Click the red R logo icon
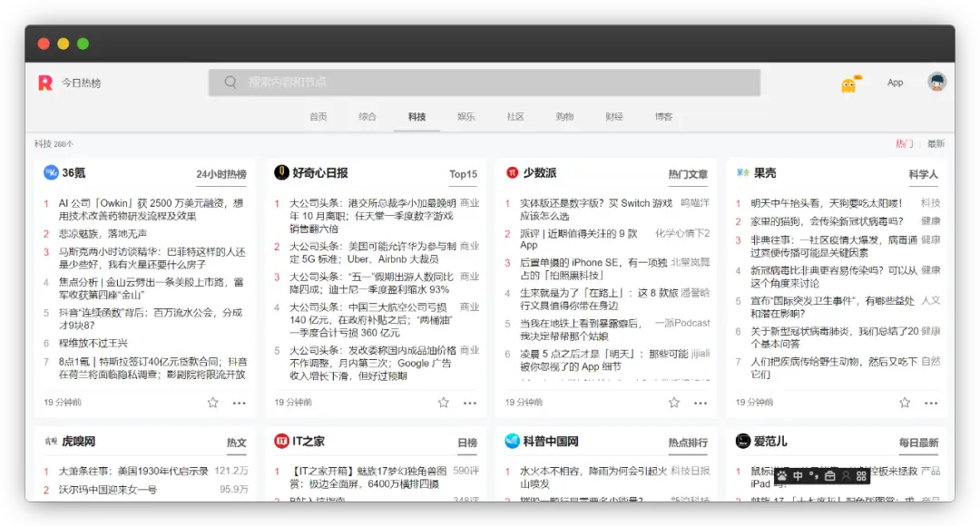980x526 pixels. 45,83
